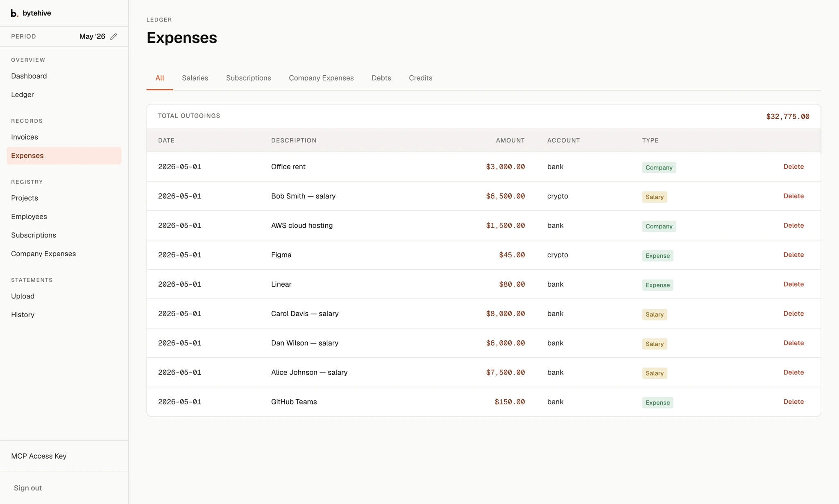Click the crypto account in Bob Smith row

558,196
